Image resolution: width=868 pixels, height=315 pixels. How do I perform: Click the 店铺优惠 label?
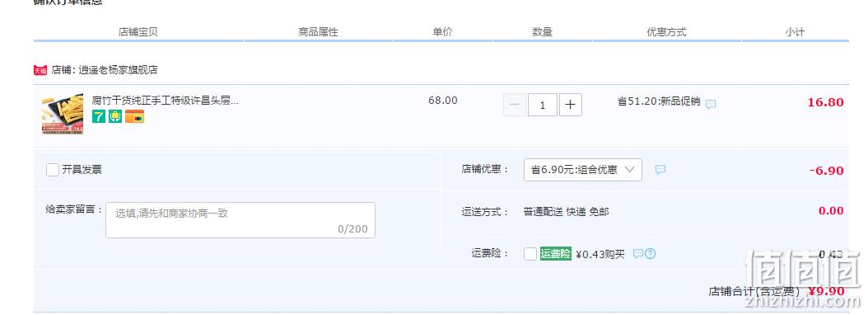pos(485,169)
